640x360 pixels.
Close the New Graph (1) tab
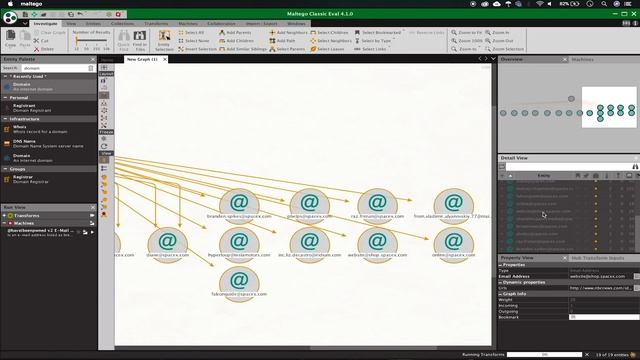[165, 59]
